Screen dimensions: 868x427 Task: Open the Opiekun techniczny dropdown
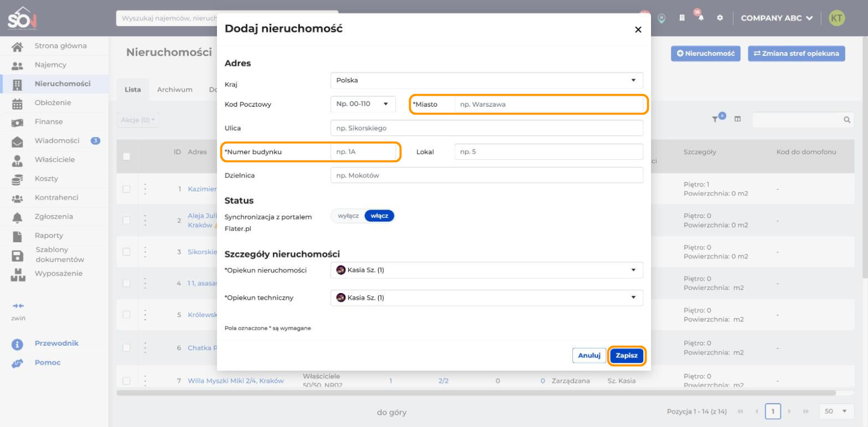(487, 298)
